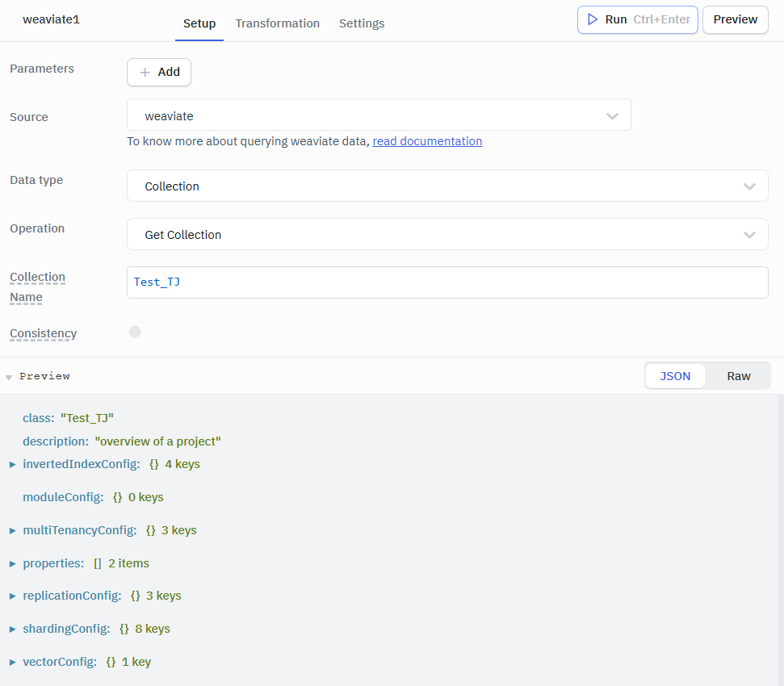The width and height of the screenshot is (784, 686).
Task: Click the Preview button at top right
Action: click(x=735, y=20)
